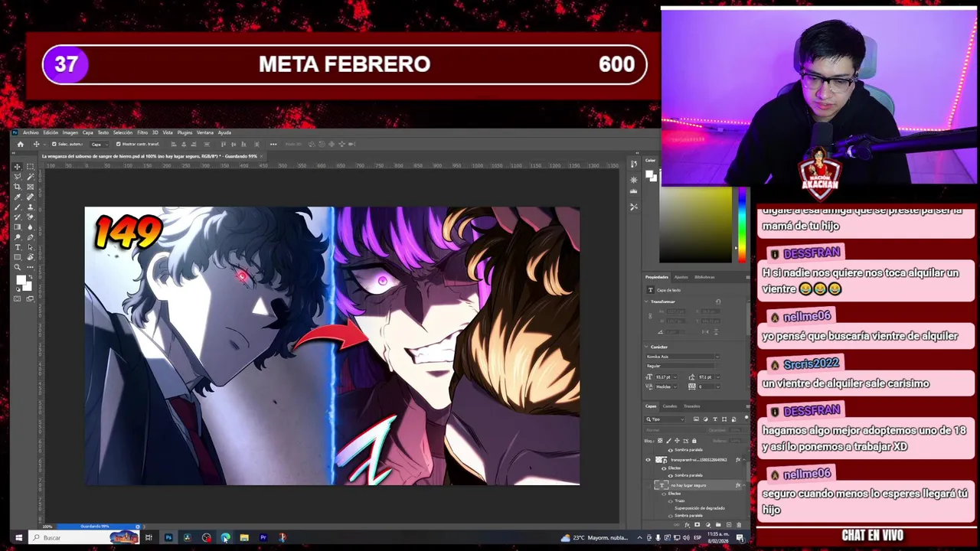The image size is (980, 551).
Task: Collapse effects of 'no hay lugar seguro' layer
Action: 744,485
